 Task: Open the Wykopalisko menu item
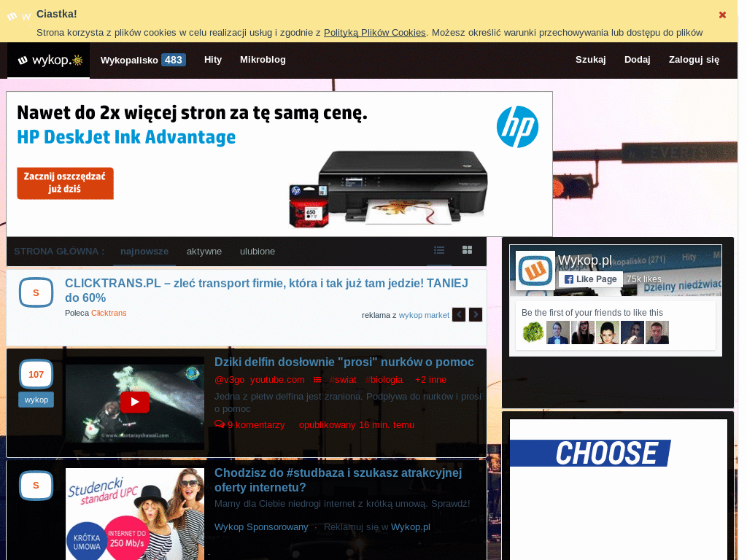pyautogui.click(x=129, y=60)
